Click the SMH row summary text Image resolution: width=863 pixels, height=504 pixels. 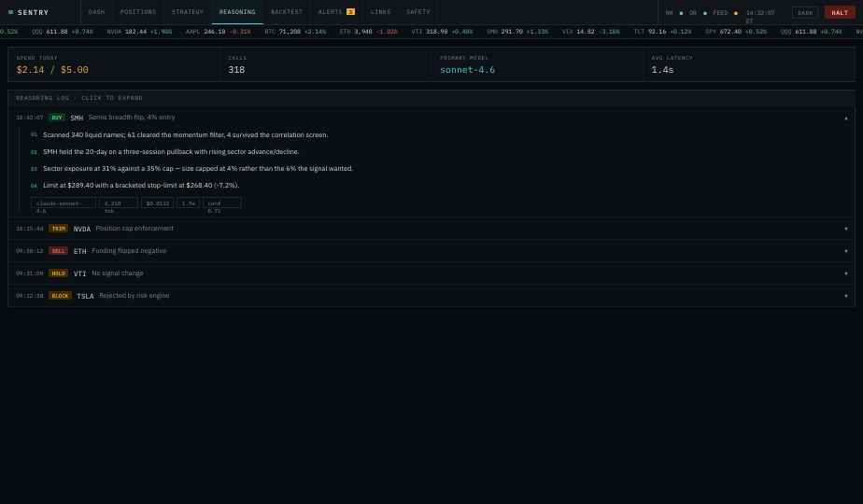[132, 118]
